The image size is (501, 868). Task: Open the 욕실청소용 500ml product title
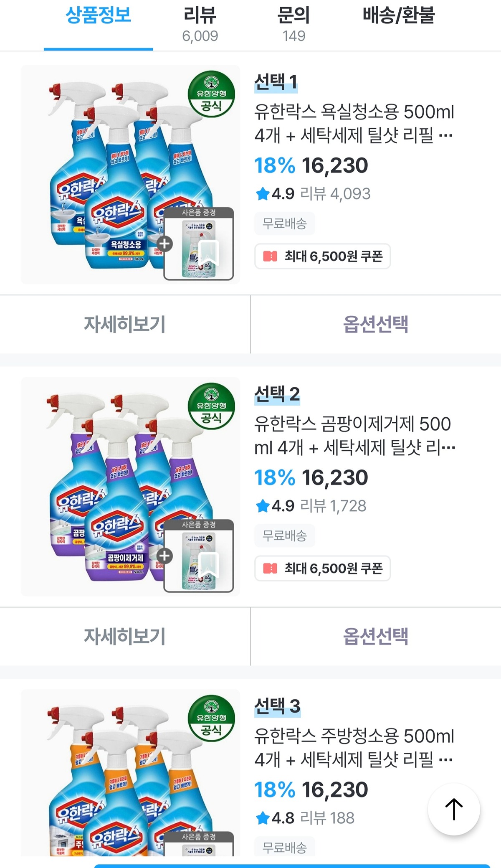point(354,123)
